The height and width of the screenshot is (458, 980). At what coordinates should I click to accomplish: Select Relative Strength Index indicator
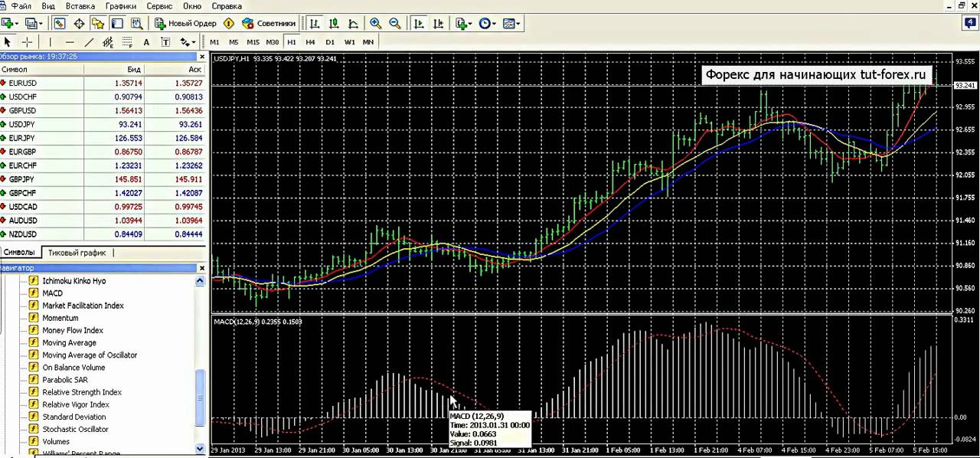tap(82, 392)
